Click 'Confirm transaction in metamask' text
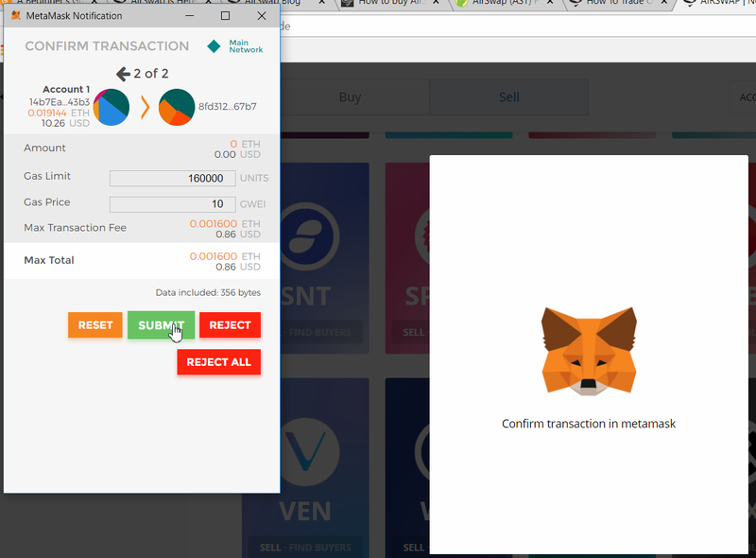Screen dimensions: 756x558 [x=589, y=424]
